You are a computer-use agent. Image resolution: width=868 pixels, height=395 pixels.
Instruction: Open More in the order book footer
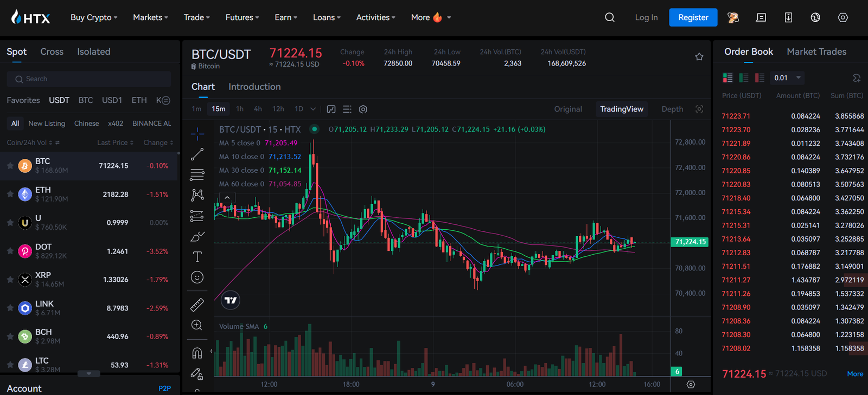click(x=855, y=374)
